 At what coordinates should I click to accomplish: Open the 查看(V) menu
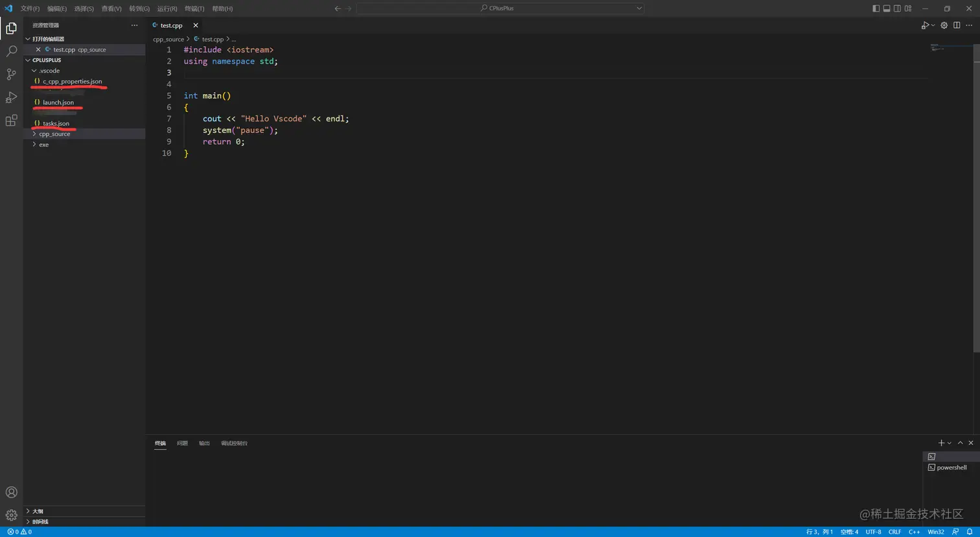pyautogui.click(x=111, y=8)
